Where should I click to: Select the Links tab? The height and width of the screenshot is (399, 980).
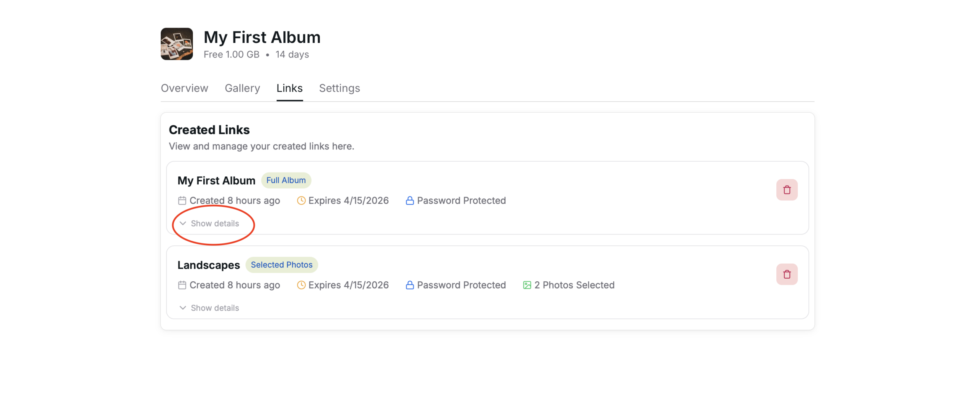(x=289, y=88)
